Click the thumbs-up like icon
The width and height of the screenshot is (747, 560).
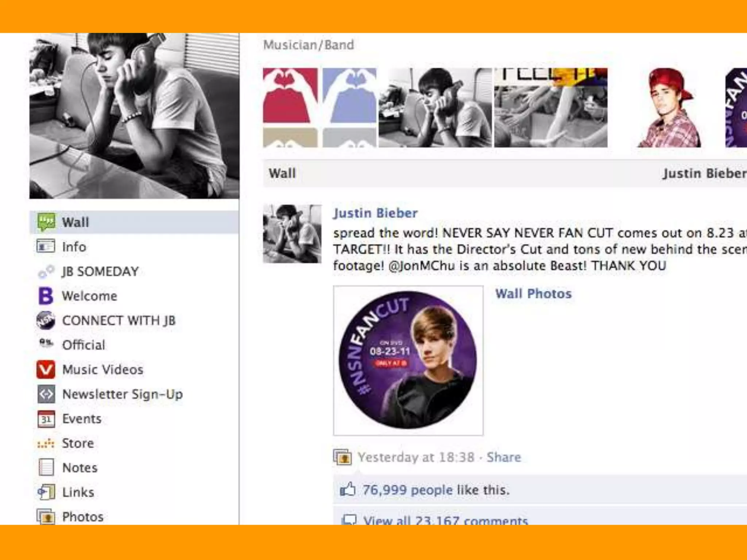(348, 489)
